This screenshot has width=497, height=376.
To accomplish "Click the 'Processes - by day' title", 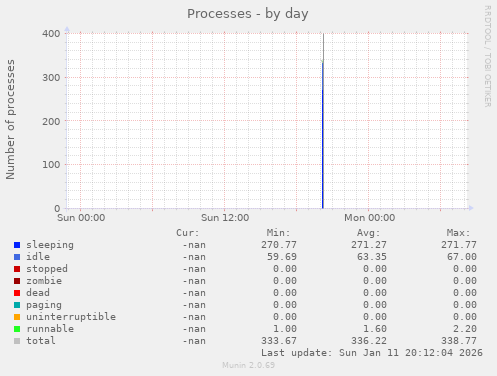I will point(248,14).
